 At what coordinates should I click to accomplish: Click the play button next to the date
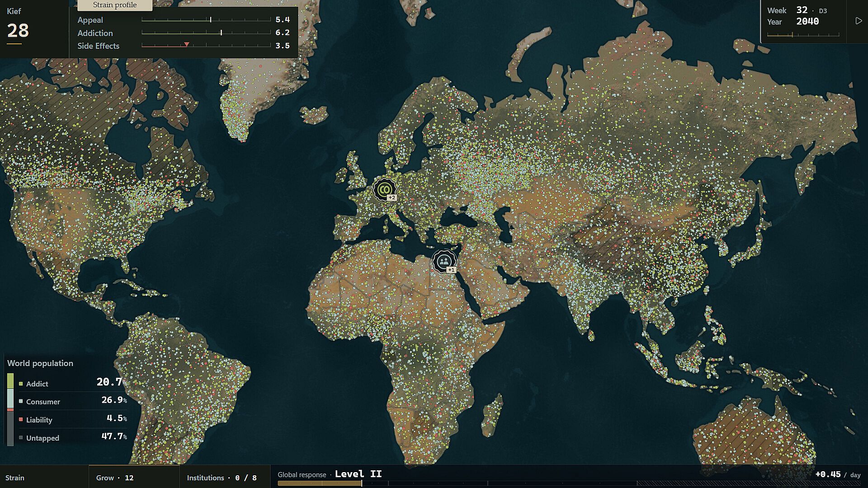click(x=859, y=21)
